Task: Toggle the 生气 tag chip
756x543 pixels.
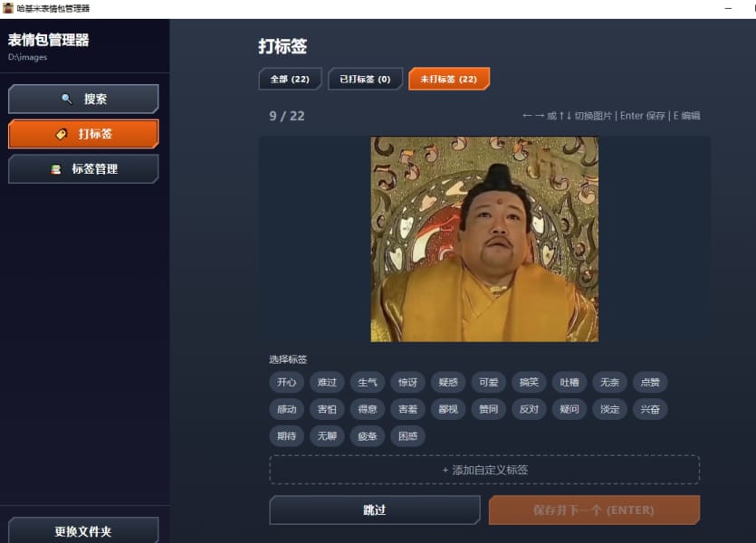Action: tap(368, 383)
